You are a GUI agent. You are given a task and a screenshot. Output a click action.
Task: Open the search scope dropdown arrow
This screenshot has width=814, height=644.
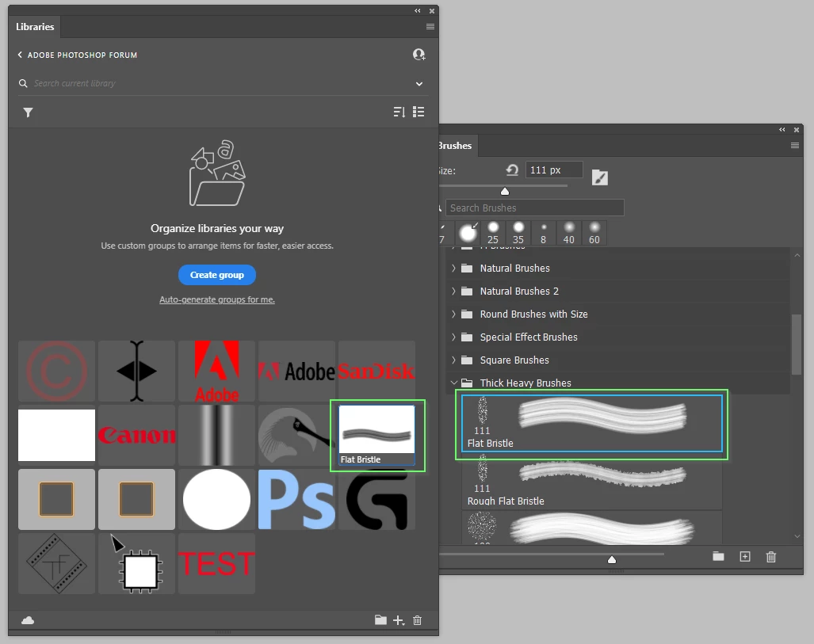(419, 83)
